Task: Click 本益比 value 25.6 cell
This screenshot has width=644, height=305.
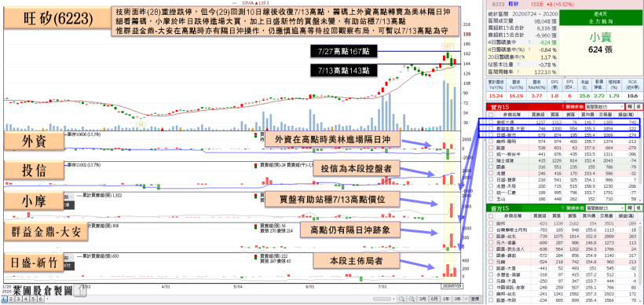Action: [585, 96]
